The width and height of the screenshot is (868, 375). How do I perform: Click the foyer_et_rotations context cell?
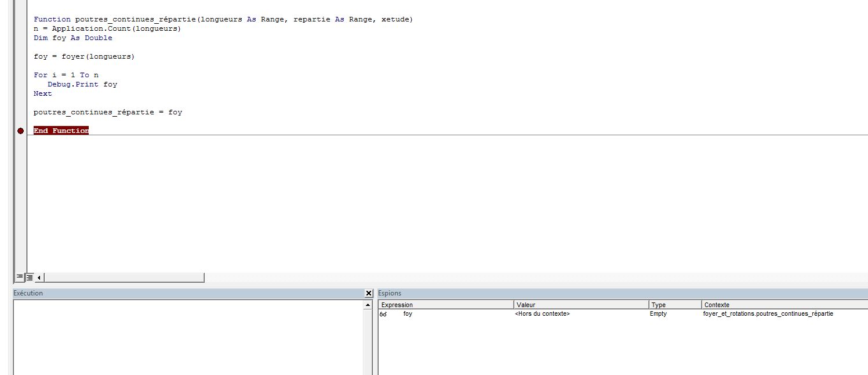click(x=768, y=314)
